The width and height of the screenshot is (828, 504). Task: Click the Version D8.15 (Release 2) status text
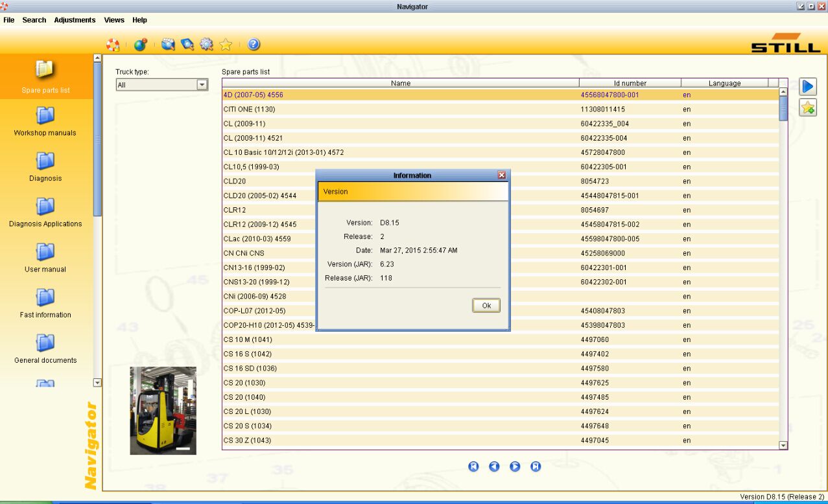pyautogui.click(x=782, y=497)
